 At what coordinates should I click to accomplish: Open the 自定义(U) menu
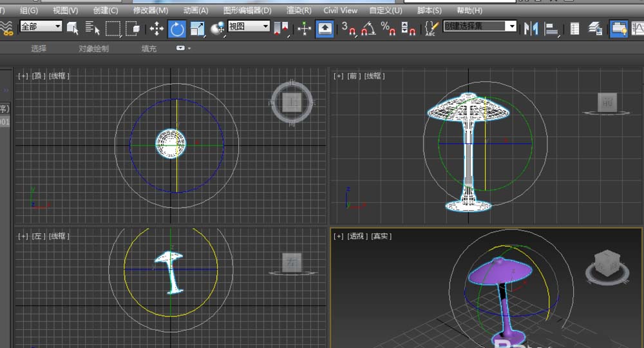pyautogui.click(x=386, y=10)
